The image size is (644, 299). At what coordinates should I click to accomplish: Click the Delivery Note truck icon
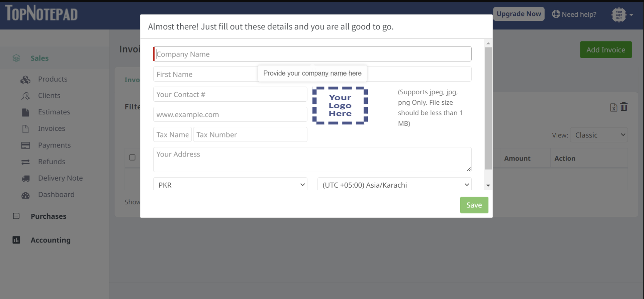tap(25, 178)
